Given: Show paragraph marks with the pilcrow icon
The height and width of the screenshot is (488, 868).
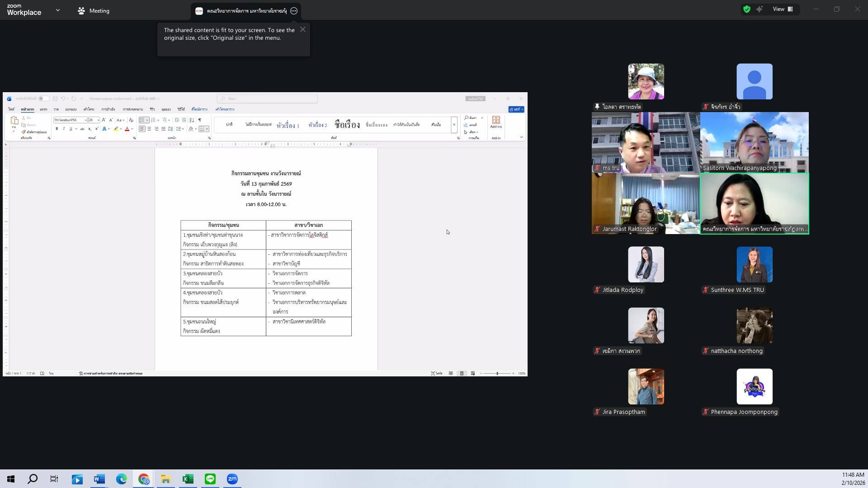Looking at the screenshot, I should [x=199, y=120].
